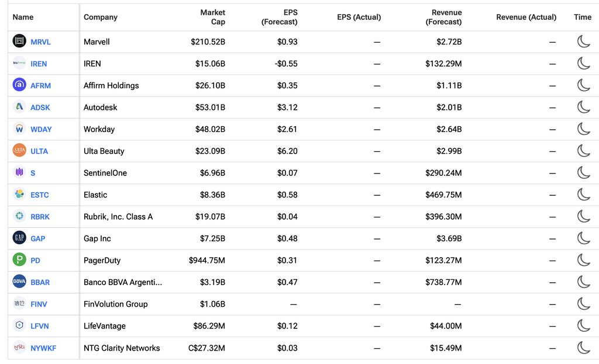Image resolution: width=599 pixels, height=364 pixels.
Task: Sort by the Market Cap column header
Action: click(213, 17)
